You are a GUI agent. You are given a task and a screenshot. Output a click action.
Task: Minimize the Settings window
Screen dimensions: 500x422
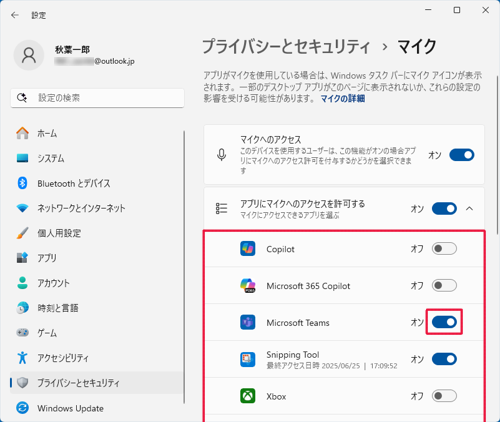point(428,10)
